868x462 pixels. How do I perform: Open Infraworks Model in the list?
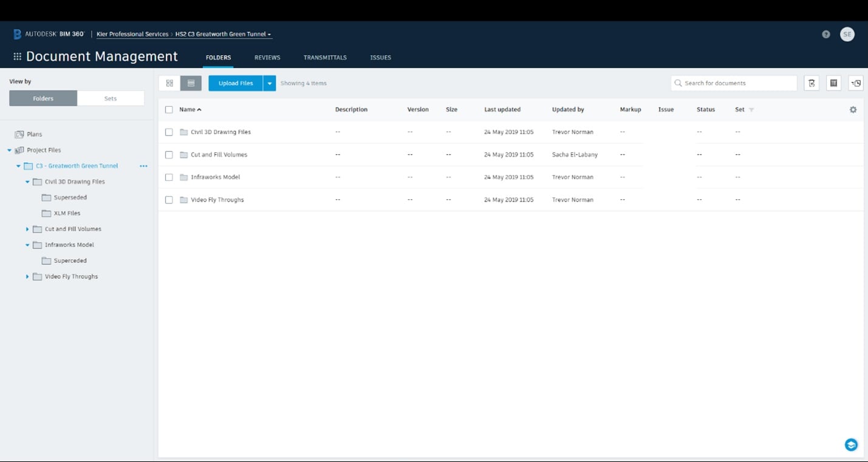coord(215,177)
